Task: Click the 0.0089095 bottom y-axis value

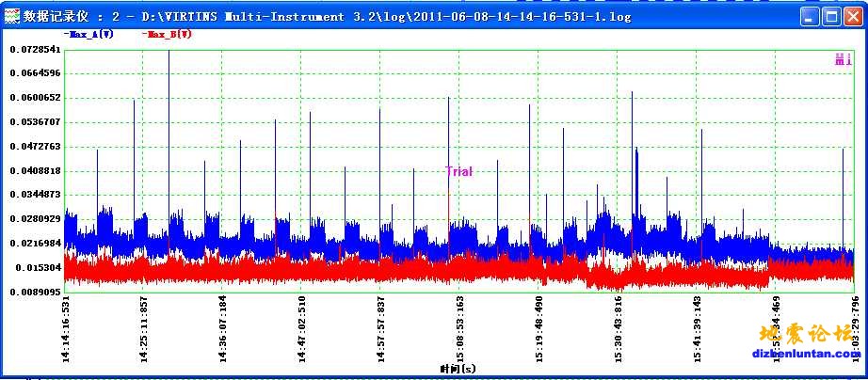Action: coord(35,292)
